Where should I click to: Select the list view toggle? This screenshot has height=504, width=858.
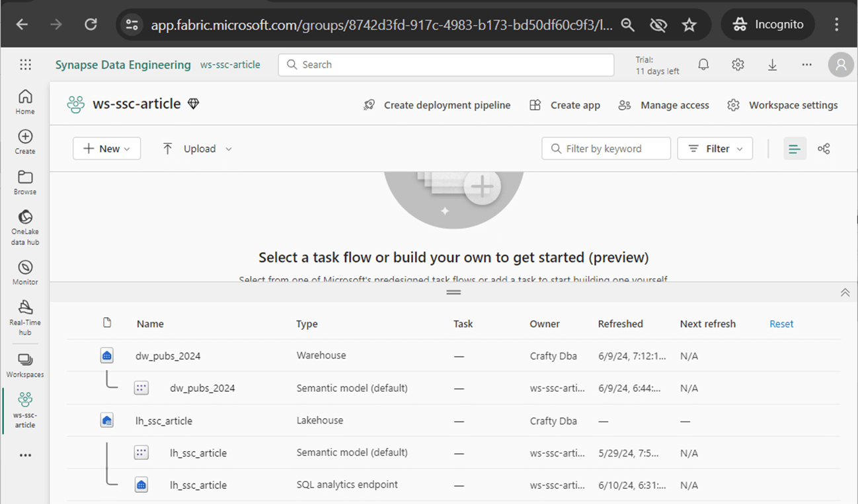795,149
